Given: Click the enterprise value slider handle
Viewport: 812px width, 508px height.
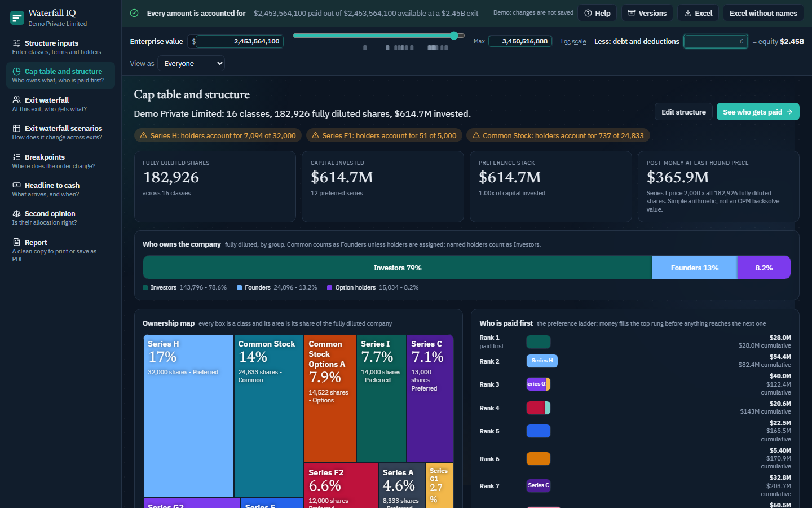Looking at the screenshot, I should tap(454, 36).
